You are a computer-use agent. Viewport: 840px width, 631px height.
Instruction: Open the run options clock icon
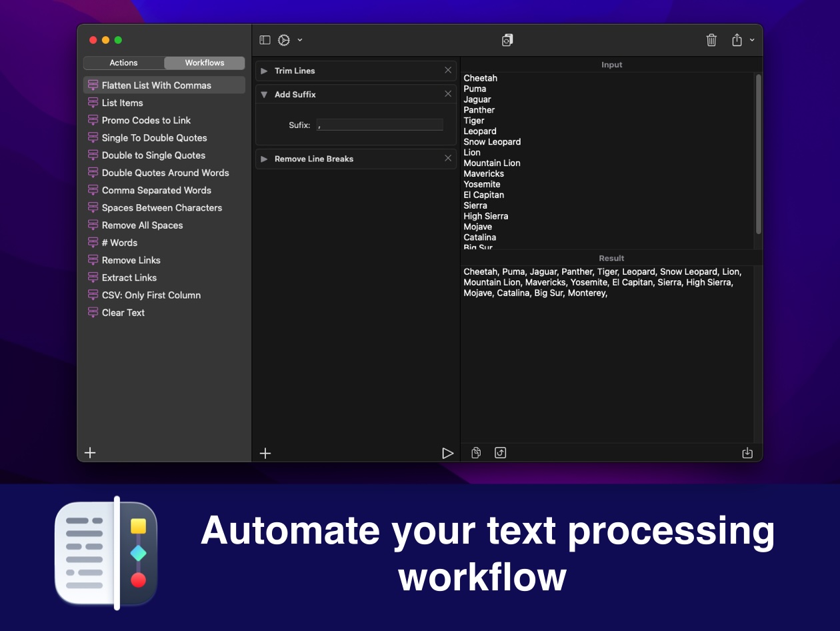tap(284, 40)
